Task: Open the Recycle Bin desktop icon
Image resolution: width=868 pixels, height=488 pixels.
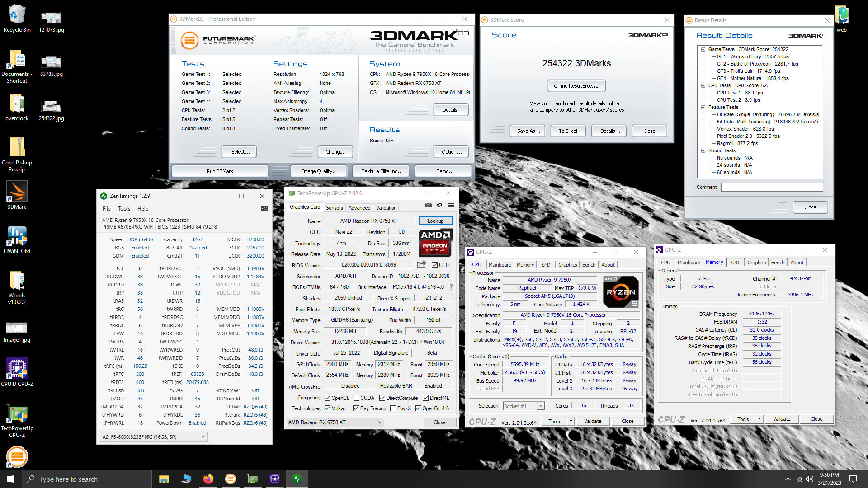Action: [x=17, y=19]
